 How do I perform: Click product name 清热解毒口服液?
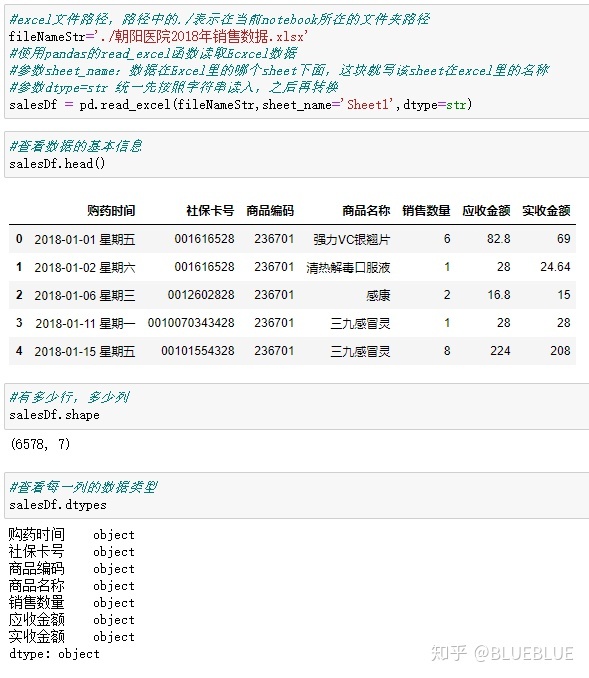tap(348, 267)
